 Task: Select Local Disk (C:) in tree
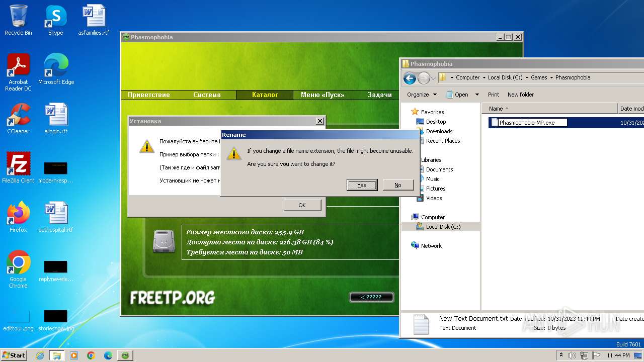coord(443,227)
